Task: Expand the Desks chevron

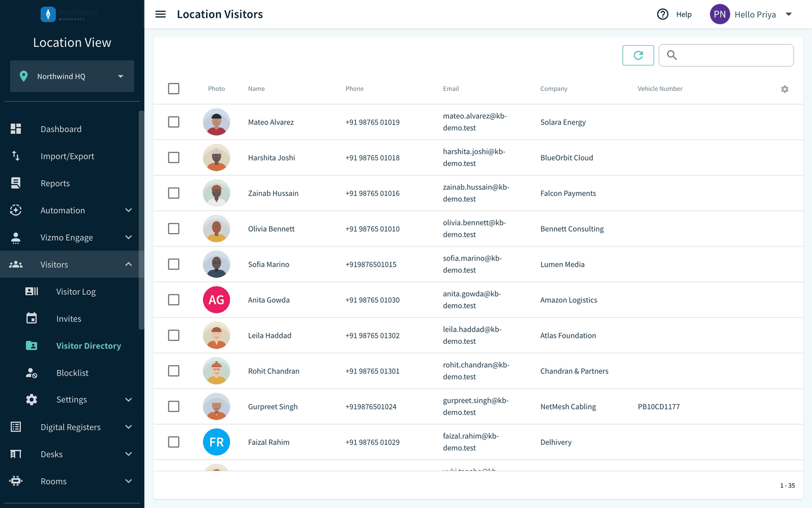Action: 128,454
